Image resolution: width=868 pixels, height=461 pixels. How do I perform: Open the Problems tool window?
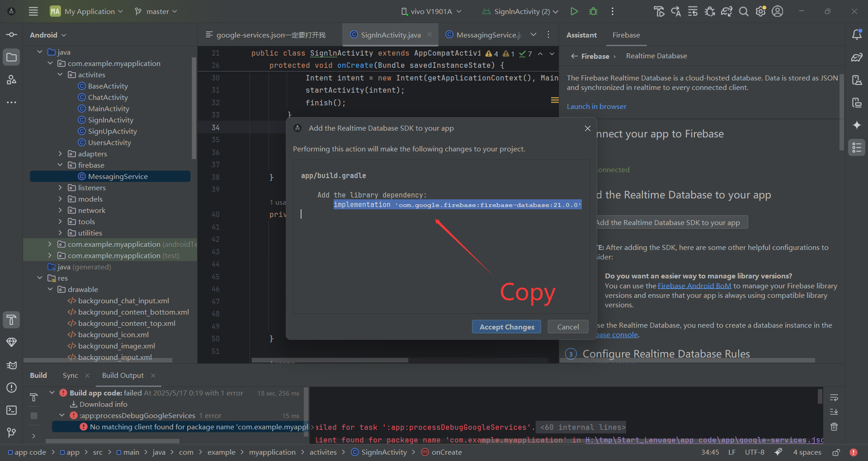12,388
